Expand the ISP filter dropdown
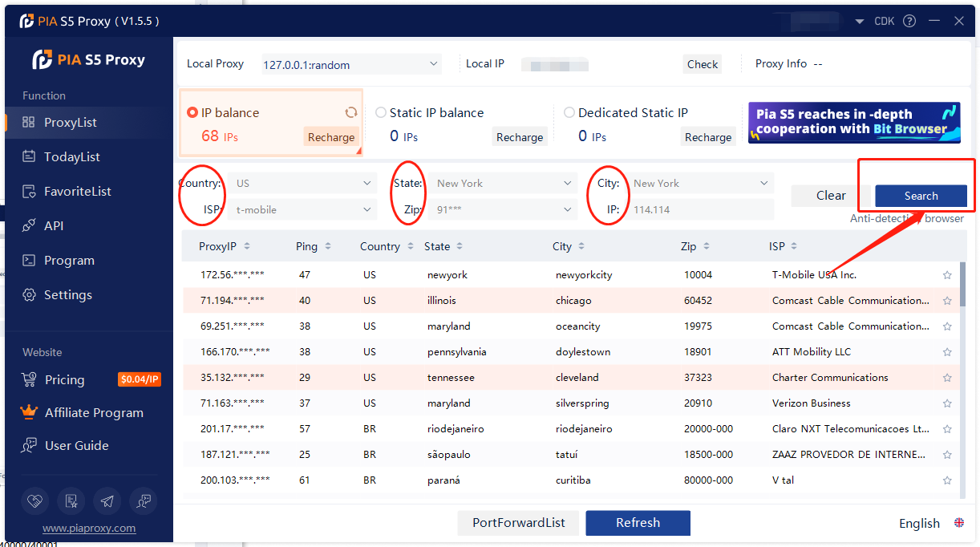The image size is (980, 547). [x=302, y=210]
